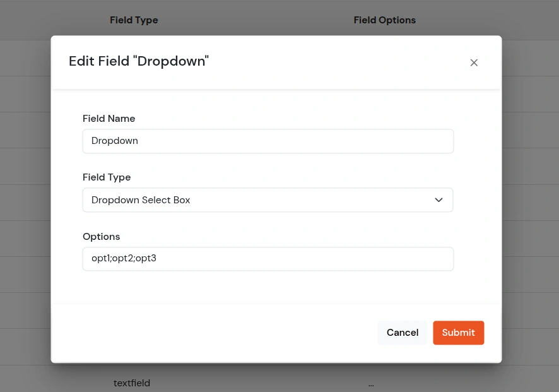Click inside the Field Name input
The image size is (559, 392).
[268, 141]
